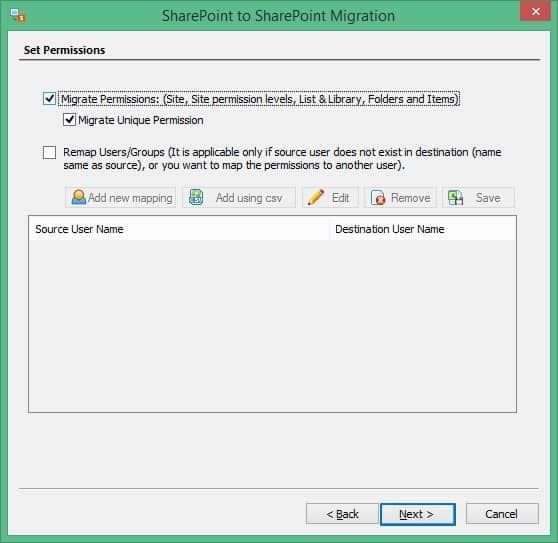
Task: Enable the Remap Users/Groups checkbox
Action: [x=49, y=152]
